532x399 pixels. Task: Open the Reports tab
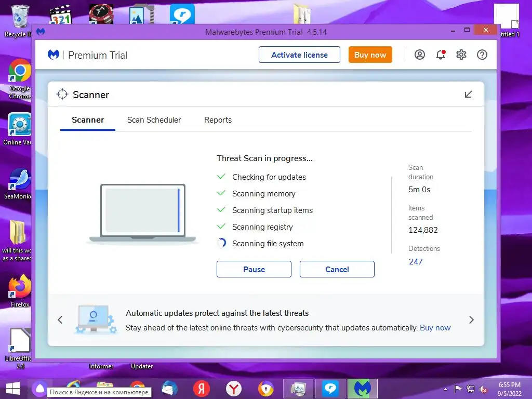click(x=218, y=120)
